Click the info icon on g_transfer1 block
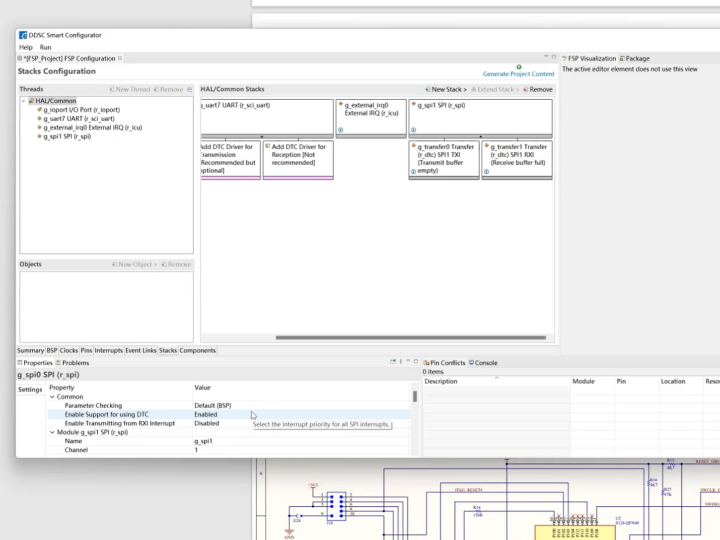720x540 pixels. tap(486, 173)
